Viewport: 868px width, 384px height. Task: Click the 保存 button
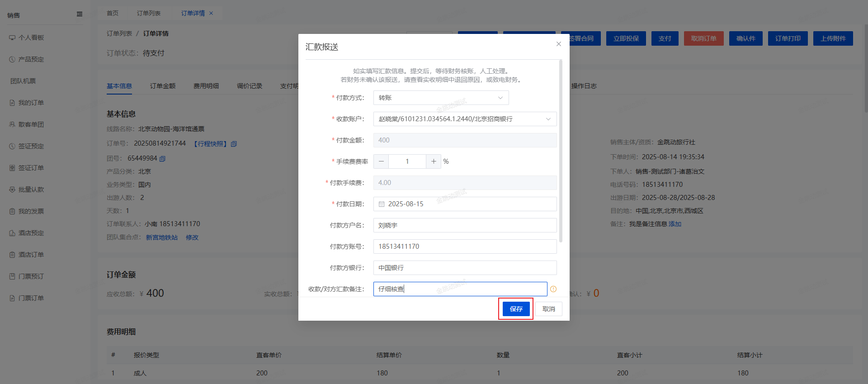pos(516,309)
